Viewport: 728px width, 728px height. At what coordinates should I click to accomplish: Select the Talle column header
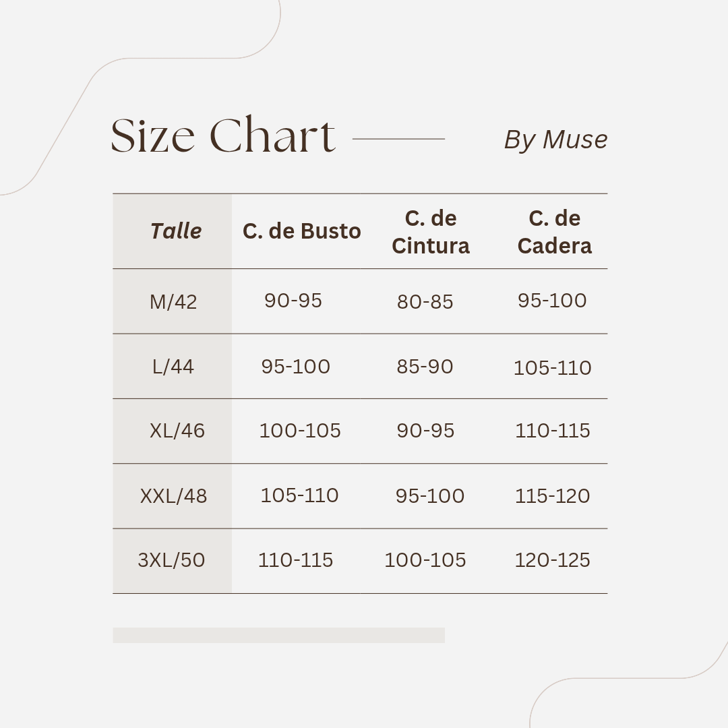175,231
